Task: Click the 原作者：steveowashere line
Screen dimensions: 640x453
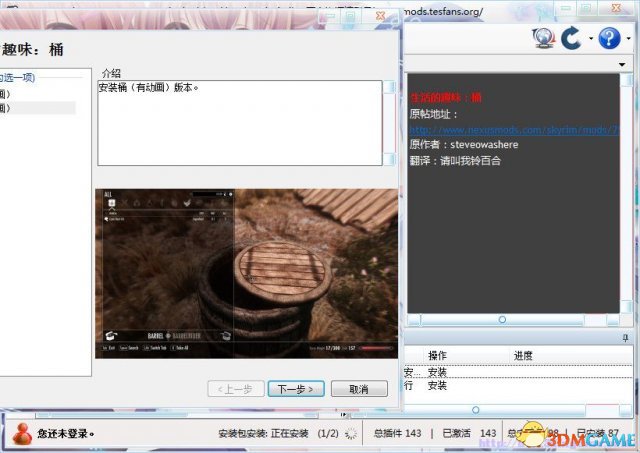Action: (x=464, y=144)
